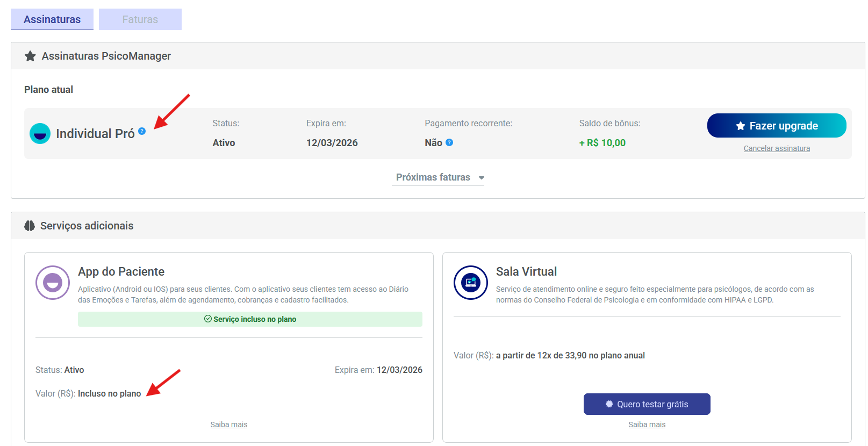The height and width of the screenshot is (446, 868).
Task: Click the Incluso no plano value text
Action: pos(110,394)
